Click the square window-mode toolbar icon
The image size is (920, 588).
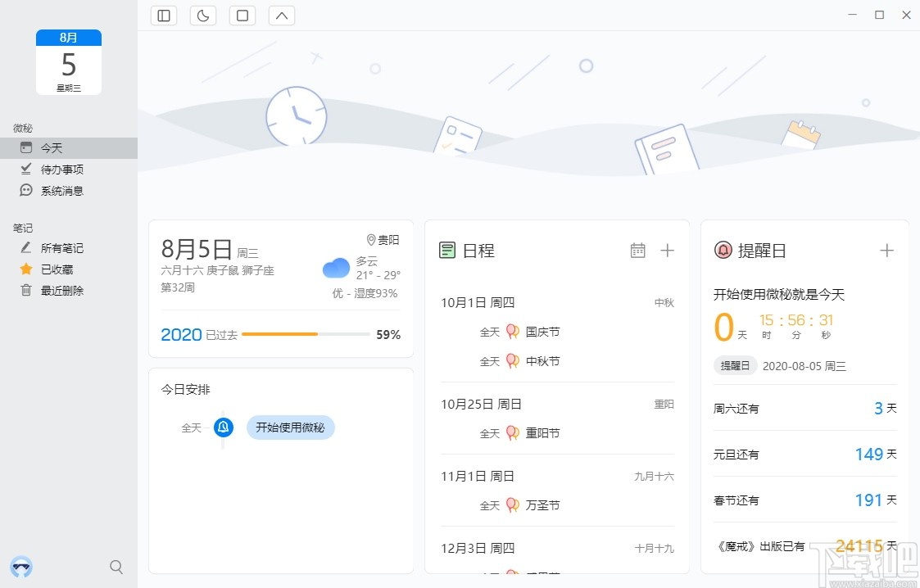(242, 16)
